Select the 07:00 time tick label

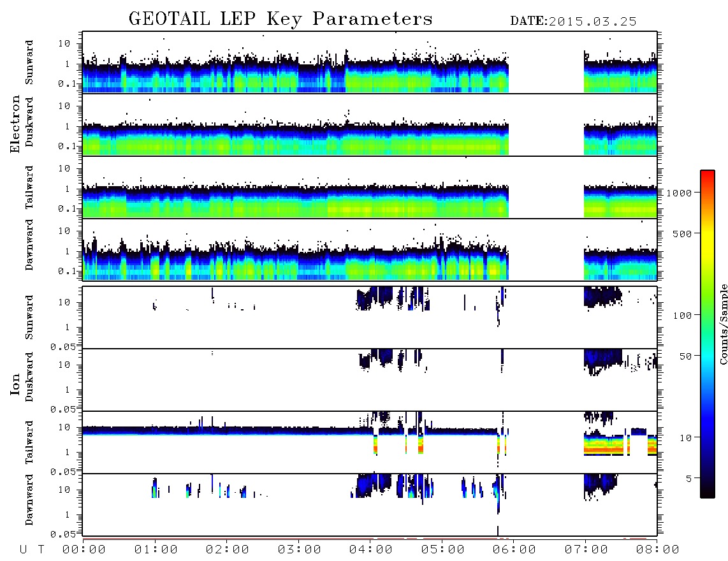click(586, 550)
